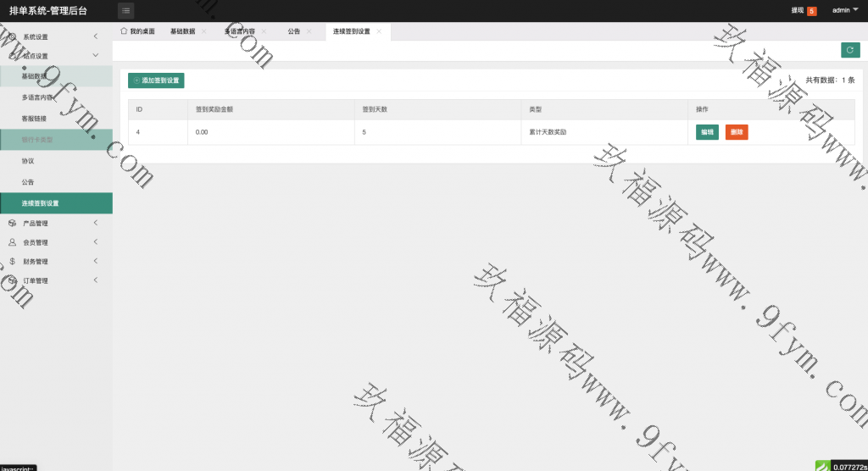Click the 财务管理 dollar icon
The image size is (868, 471).
13,262
